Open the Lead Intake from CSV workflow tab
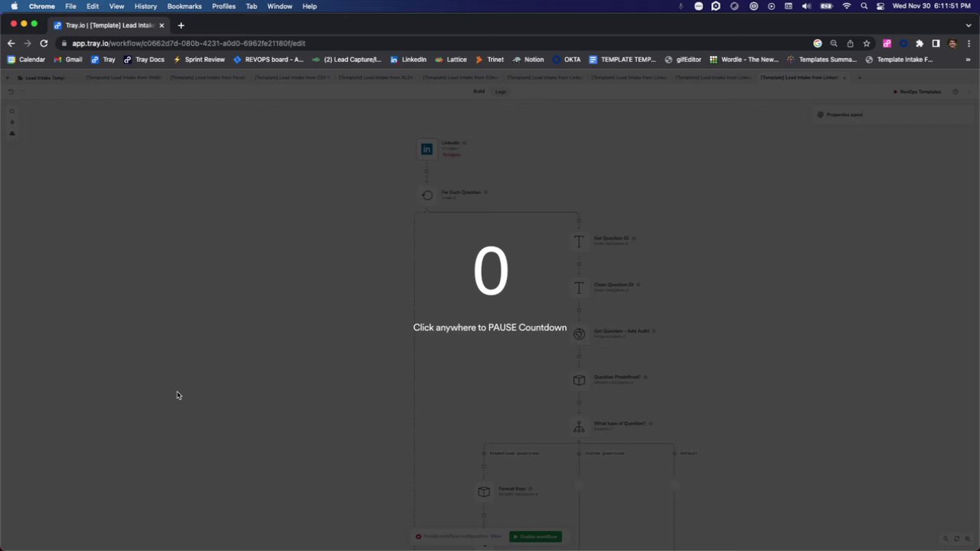Screen dimensions: 980x551 (x=292, y=77)
